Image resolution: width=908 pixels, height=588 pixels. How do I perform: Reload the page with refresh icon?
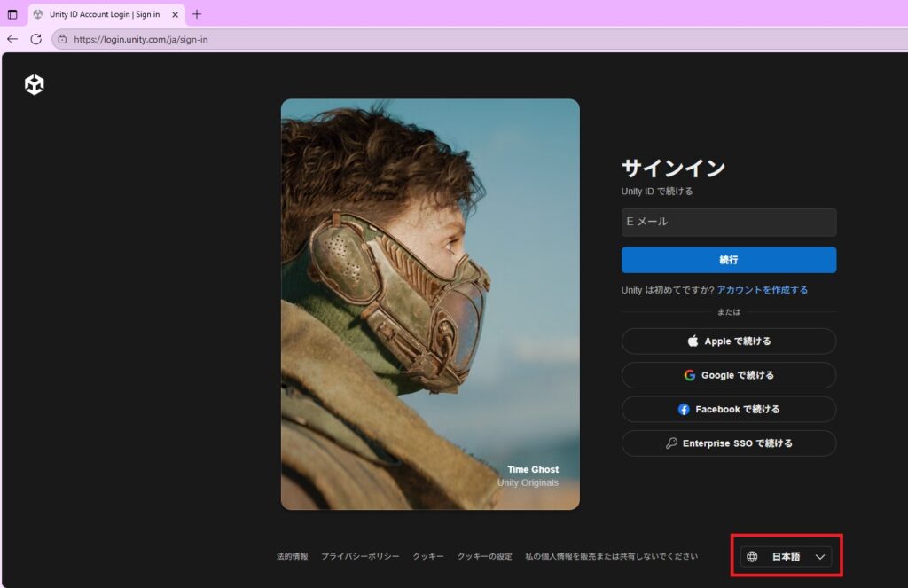(x=35, y=39)
